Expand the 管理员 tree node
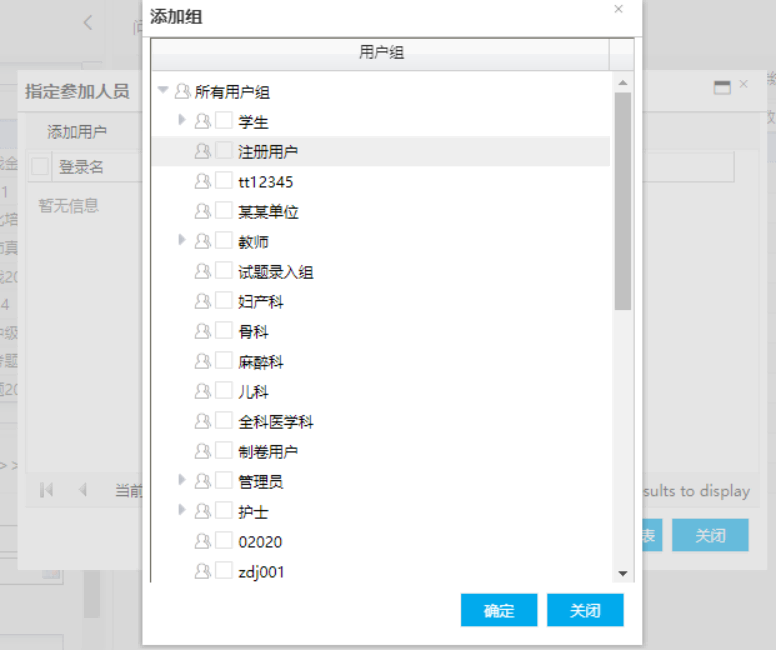 point(182,480)
